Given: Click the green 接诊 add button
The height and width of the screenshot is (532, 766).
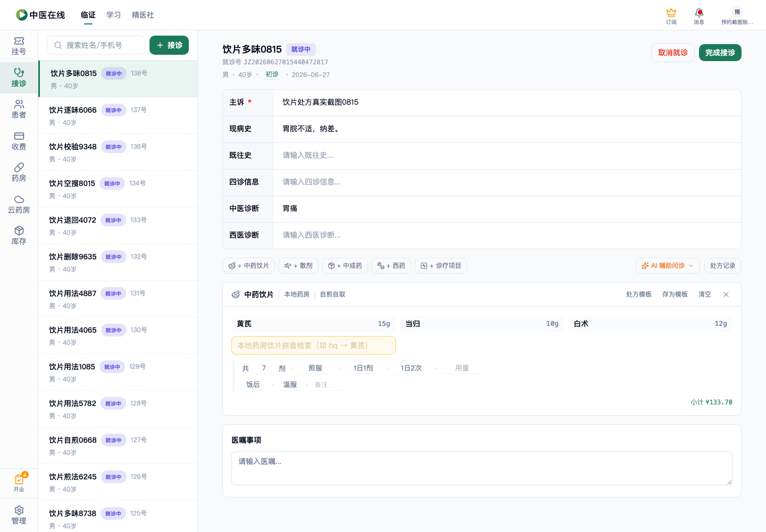Looking at the screenshot, I should click(x=169, y=45).
